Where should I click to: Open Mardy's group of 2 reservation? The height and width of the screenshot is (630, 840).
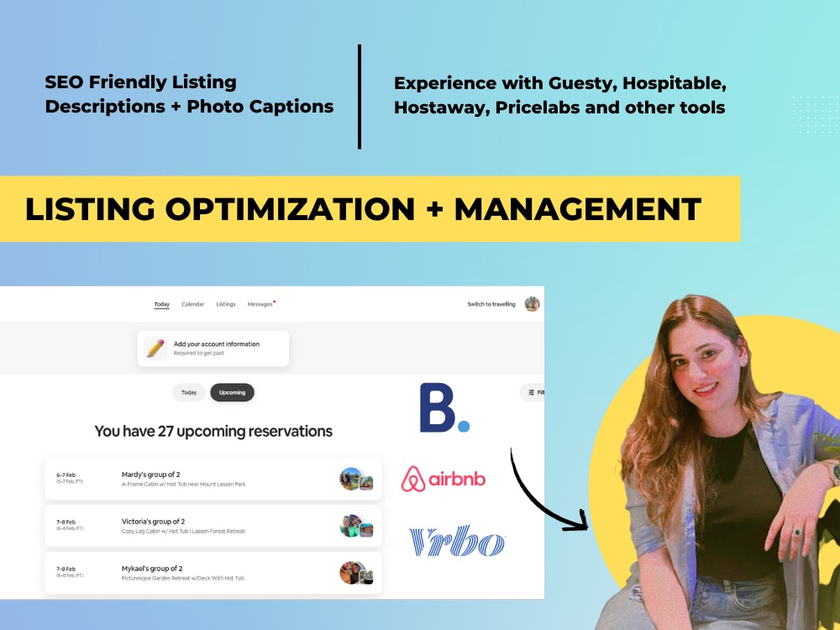213,479
